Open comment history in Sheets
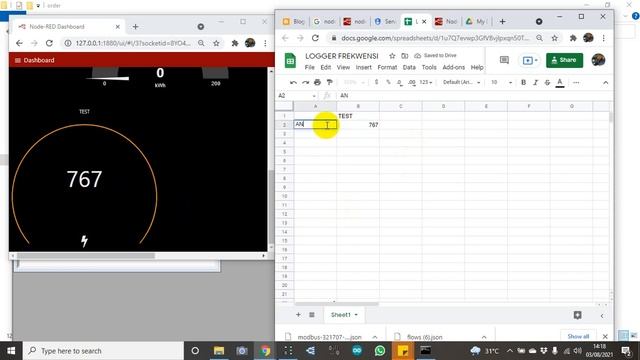 pyautogui.click(x=504, y=60)
